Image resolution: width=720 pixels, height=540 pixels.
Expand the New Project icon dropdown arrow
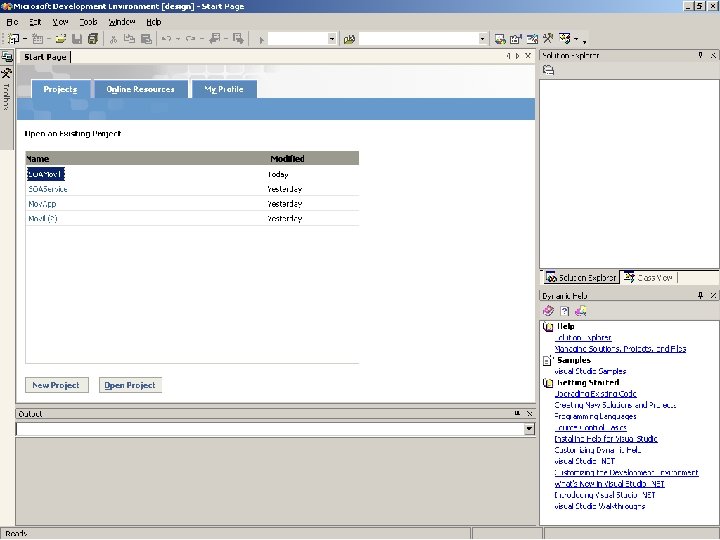click(x=25, y=39)
